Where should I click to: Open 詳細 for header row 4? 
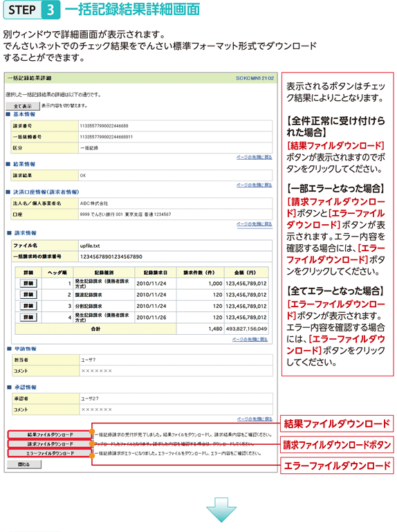pyautogui.click(x=28, y=318)
